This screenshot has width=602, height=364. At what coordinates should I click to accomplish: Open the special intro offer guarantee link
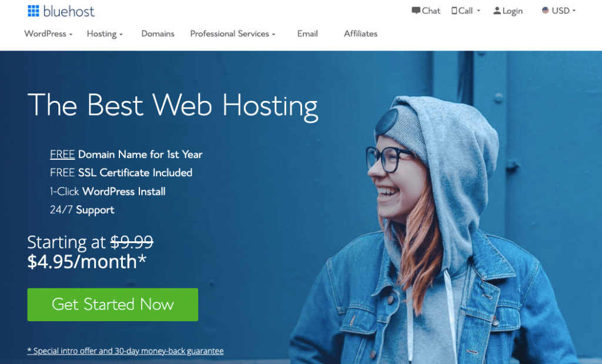[126, 351]
